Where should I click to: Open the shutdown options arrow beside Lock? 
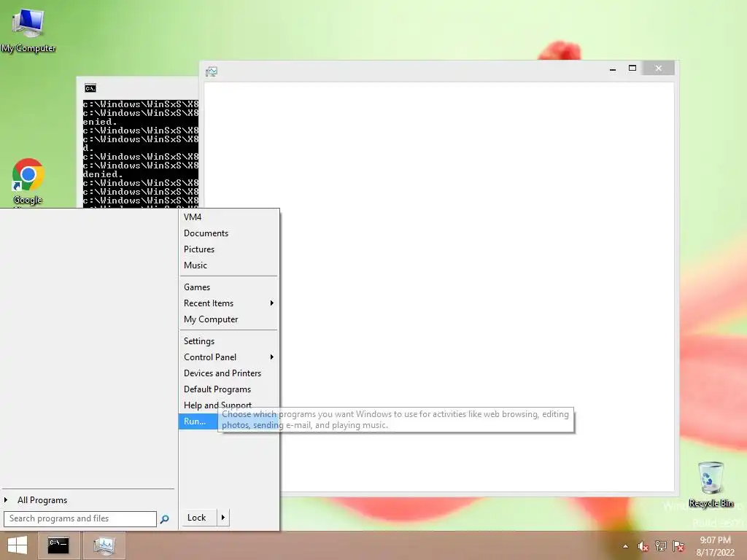pos(223,518)
